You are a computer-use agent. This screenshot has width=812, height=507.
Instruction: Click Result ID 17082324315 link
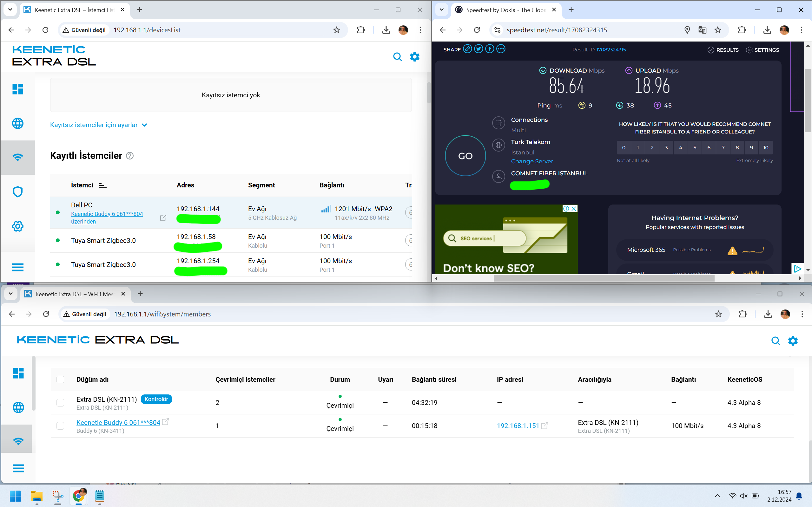pyautogui.click(x=611, y=50)
